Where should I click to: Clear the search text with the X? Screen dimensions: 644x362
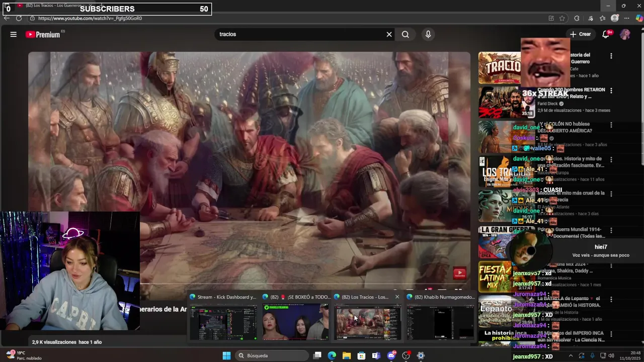point(389,34)
